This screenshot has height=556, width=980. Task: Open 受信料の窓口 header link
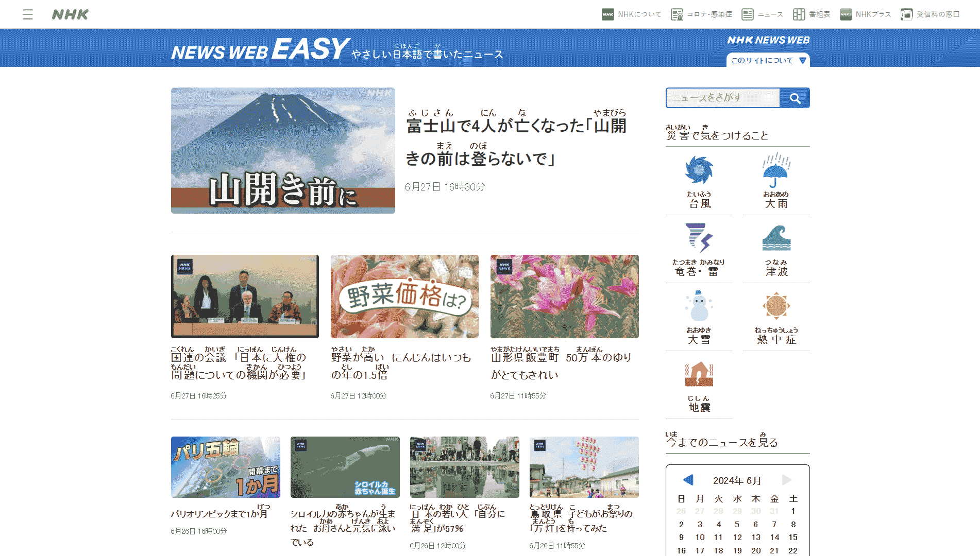click(930, 14)
